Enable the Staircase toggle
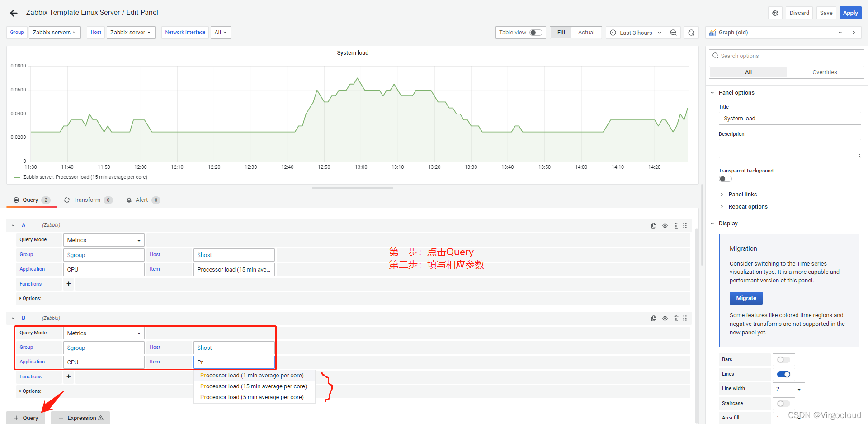 click(783, 404)
